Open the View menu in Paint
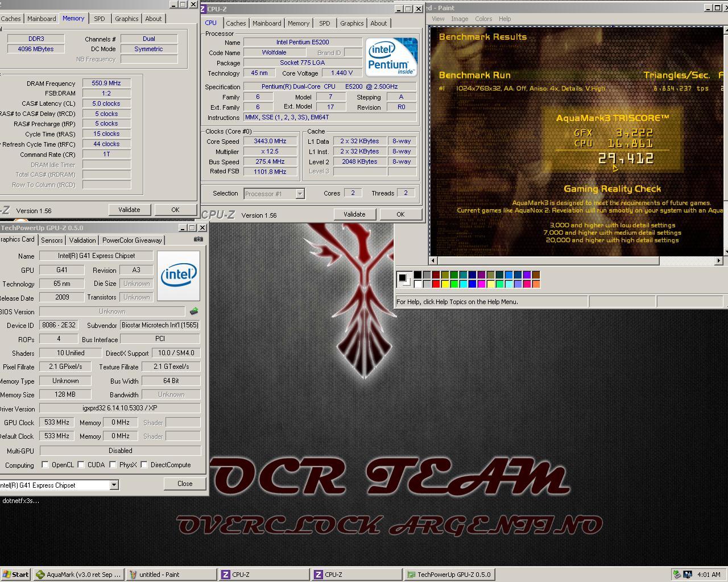This screenshot has width=728, height=582. [x=438, y=19]
